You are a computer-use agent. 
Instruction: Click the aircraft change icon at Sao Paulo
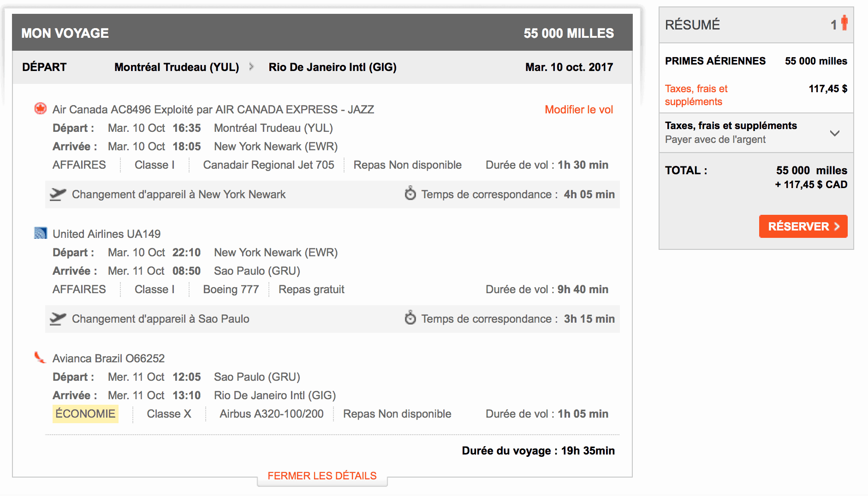pyautogui.click(x=57, y=319)
